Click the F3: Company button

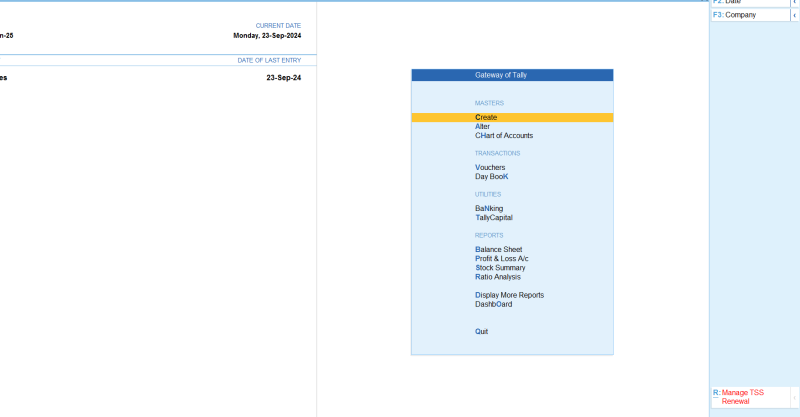click(x=750, y=15)
